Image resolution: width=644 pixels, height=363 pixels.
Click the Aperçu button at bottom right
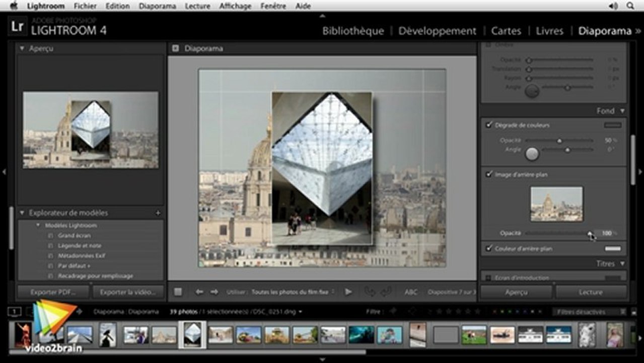pos(516,292)
